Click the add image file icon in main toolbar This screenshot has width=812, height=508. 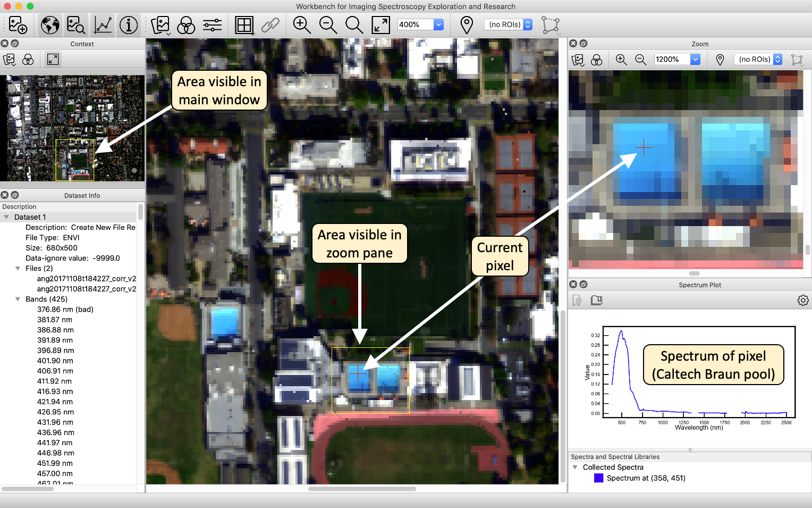(x=18, y=25)
